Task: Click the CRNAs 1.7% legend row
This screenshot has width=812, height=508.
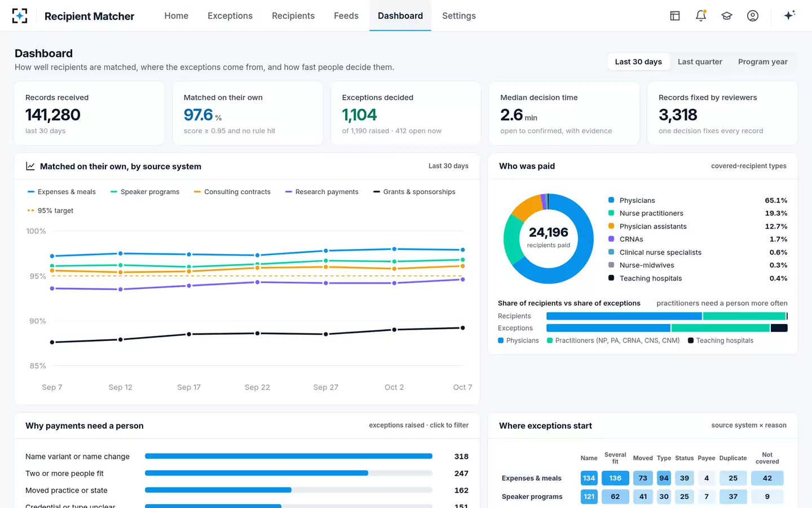Action: click(x=698, y=239)
